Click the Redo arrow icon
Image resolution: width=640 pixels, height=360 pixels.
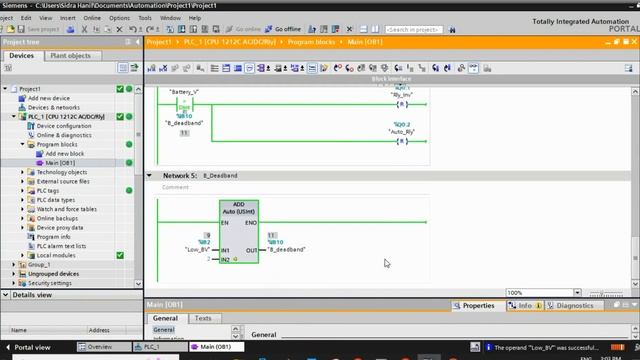(x=150, y=29)
